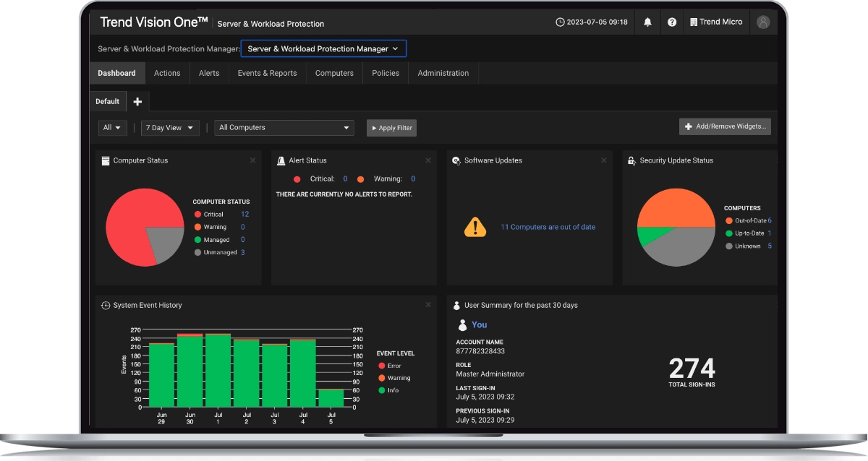The width and height of the screenshot is (868, 461).
Task: Click the User Summary person icon
Action: pyautogui.click(x=456, y=305)
